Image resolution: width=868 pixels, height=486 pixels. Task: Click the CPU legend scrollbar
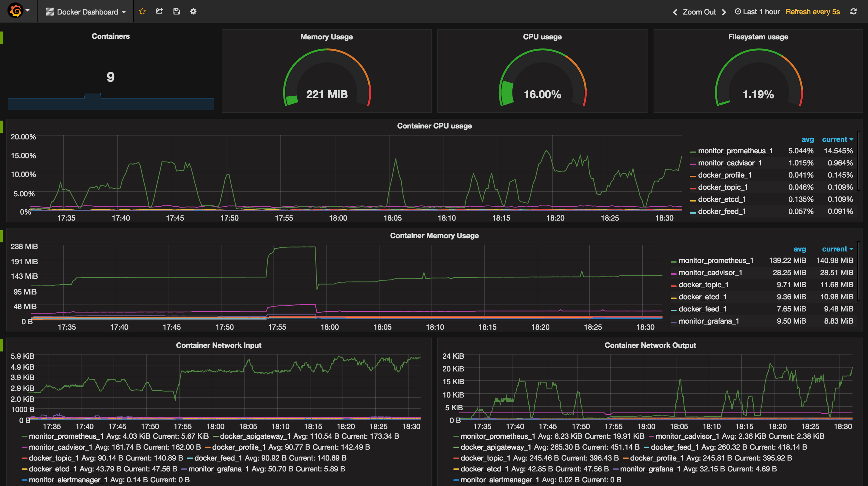pos(858,162)
